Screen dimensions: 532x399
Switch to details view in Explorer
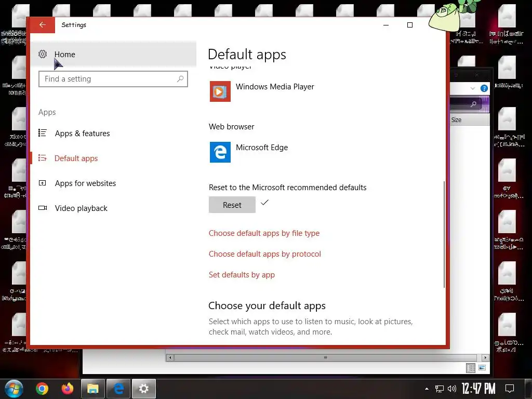(471, 368)
